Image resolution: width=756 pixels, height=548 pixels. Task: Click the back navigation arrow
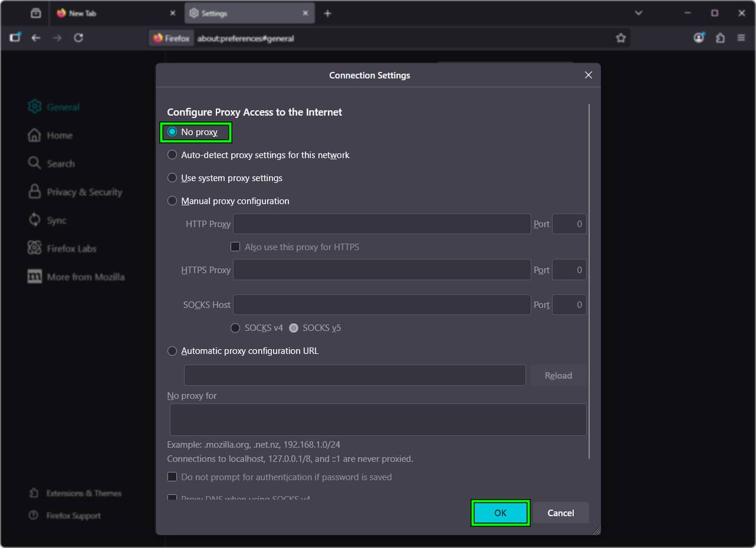click(x=36, y=38)
